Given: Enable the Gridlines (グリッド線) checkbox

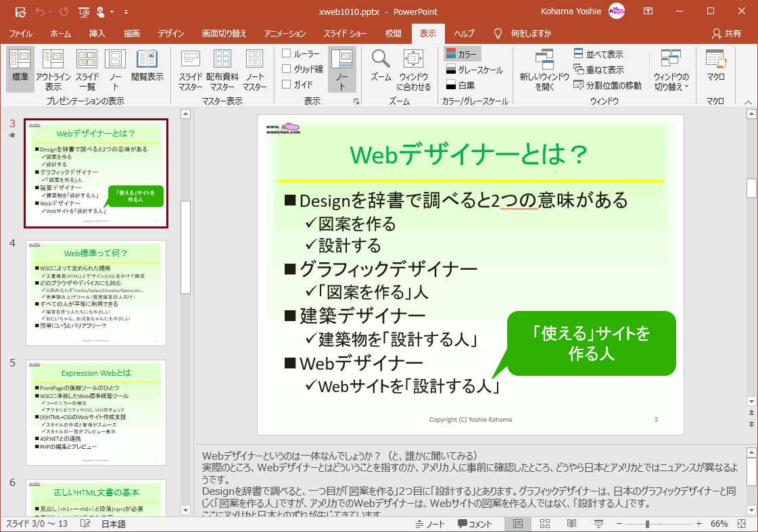Looking at the screenshot, I should [x=287, y=69].
